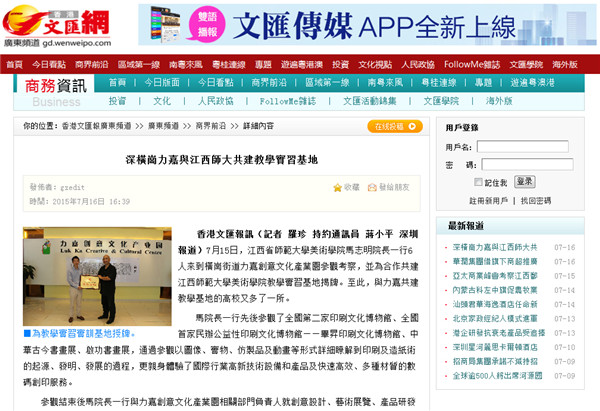
Task: Open 商界前沿 in red top menu
Action: [92, 65]
